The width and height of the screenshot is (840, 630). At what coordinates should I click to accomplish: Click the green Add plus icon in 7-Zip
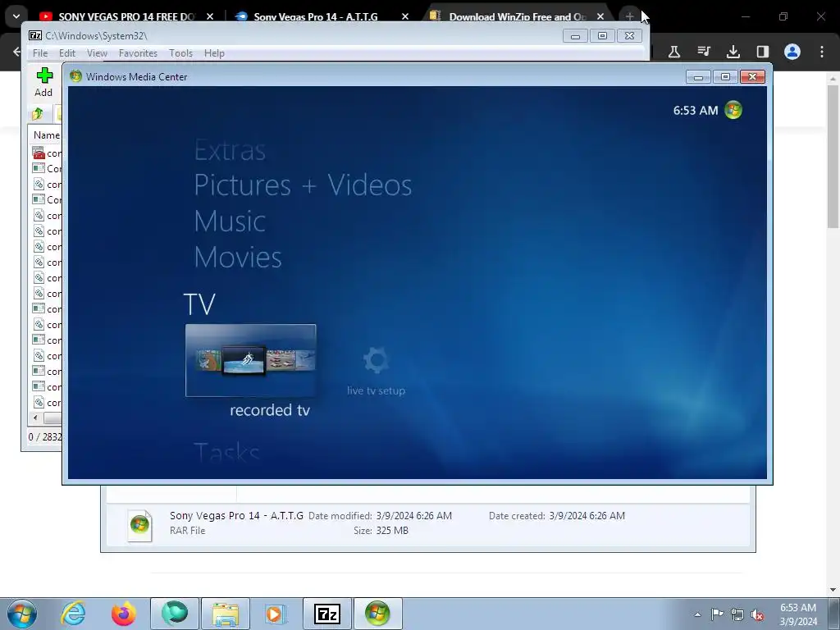point(44,75)
